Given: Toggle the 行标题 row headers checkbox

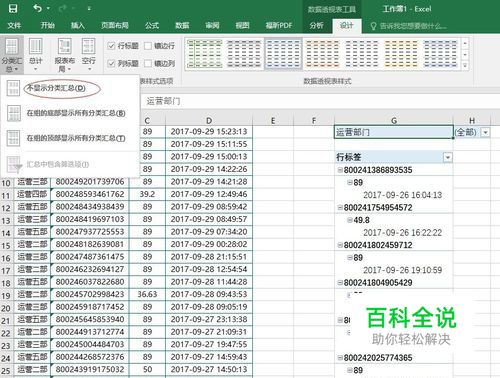Looking at the screenshot, I should coord(111,46).
